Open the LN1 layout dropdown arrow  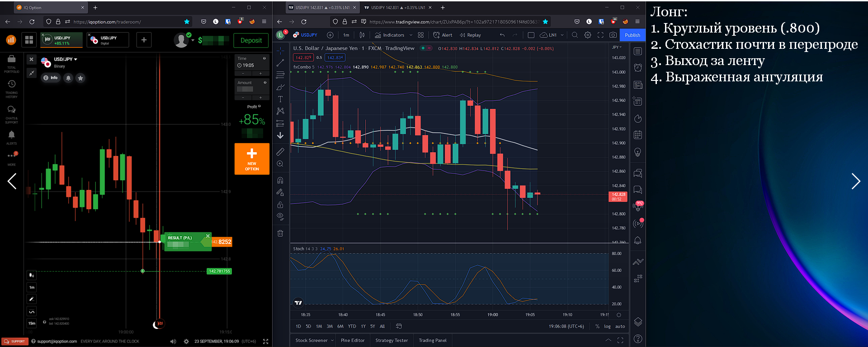(562, 35)
